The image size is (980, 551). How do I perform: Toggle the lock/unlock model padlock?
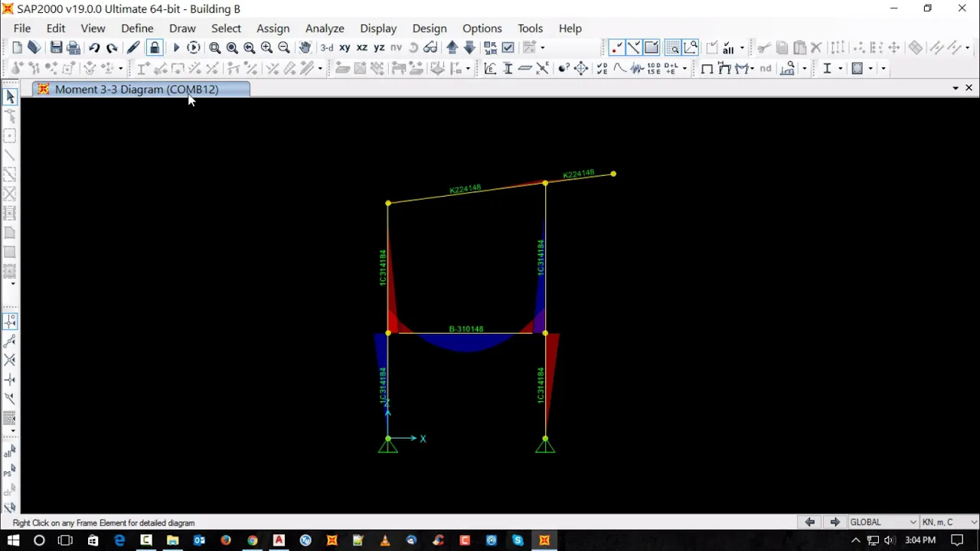click(x=155, y=47)
